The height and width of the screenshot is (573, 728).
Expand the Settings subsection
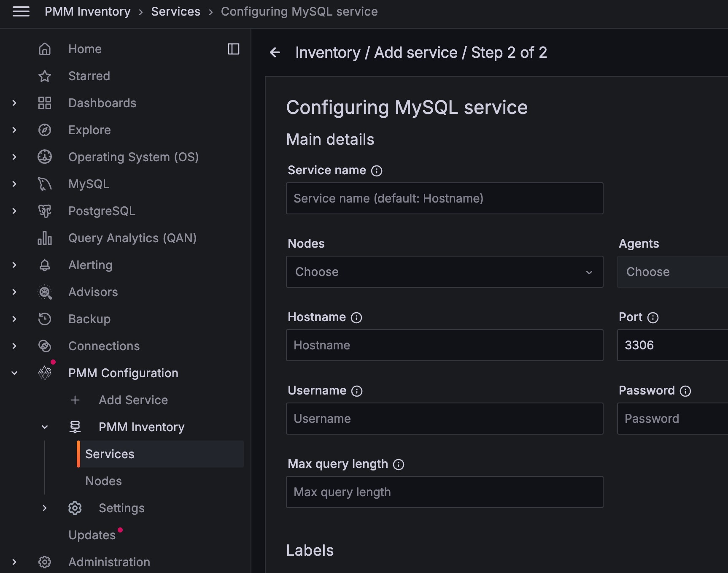pyautogui.click(x=45, y=508)
